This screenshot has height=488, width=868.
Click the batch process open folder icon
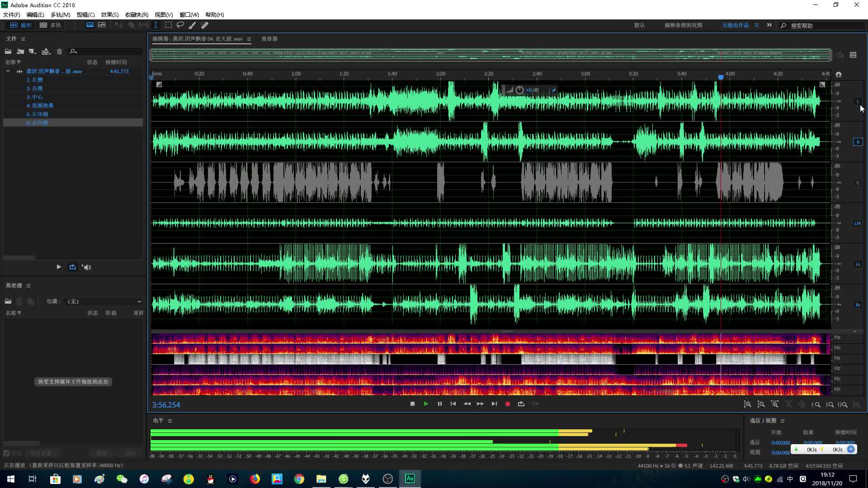pos(8,301)
